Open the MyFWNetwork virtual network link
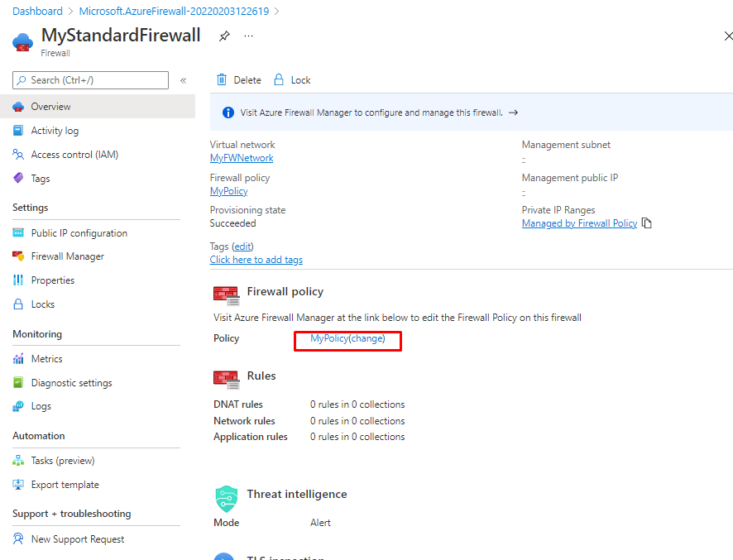Viewport: 733px width, 560px height. click(242, 158)
